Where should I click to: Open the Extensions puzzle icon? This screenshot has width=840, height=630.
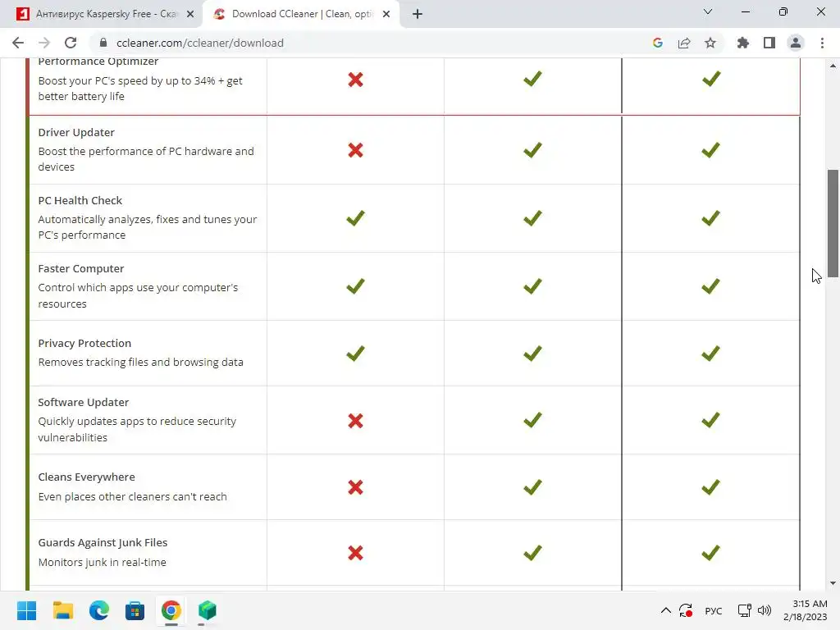pyautogui.click(x=743, y=43)
